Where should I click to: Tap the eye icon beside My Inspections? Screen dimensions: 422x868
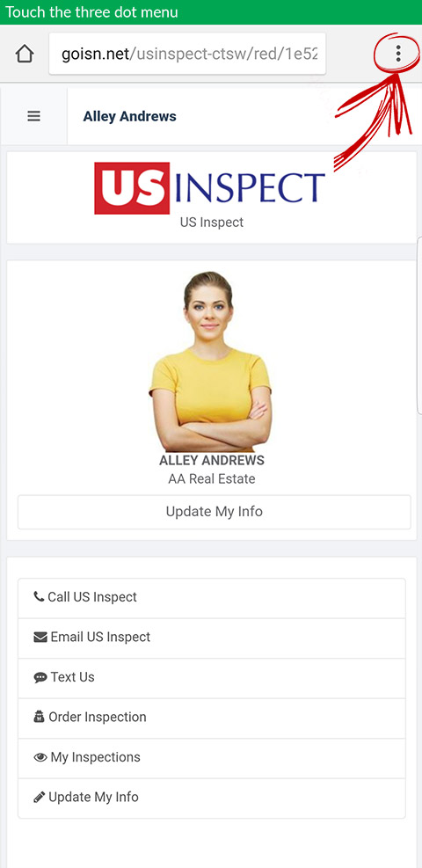[40, 757]
